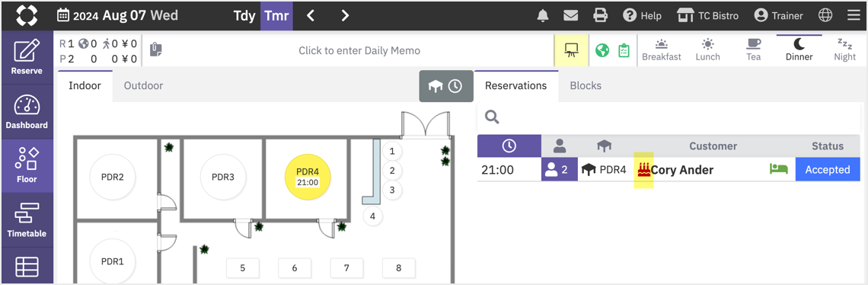Toggle the presentation board view button

[571, 50]
